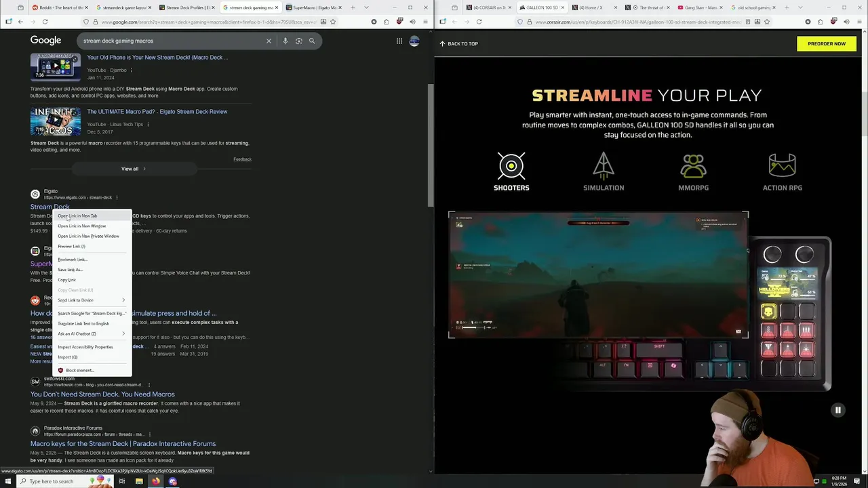
Task: Open new tab in left browser
Action: coord(353,7)
